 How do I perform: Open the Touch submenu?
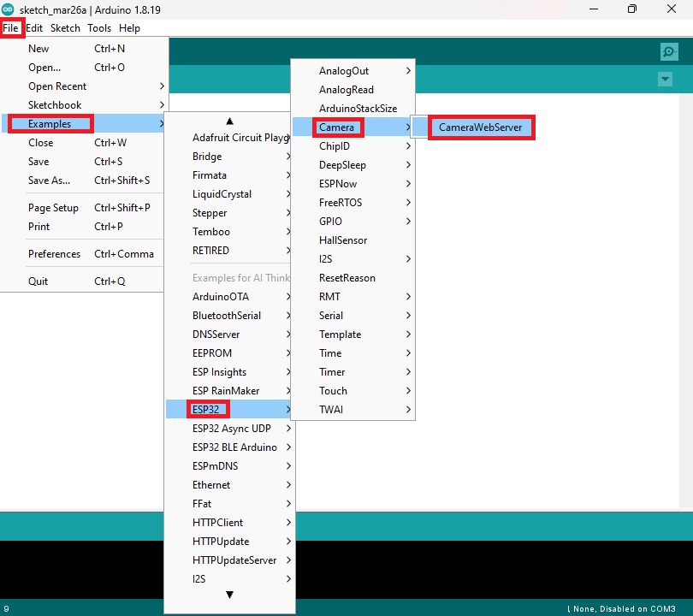coord(352,391)
